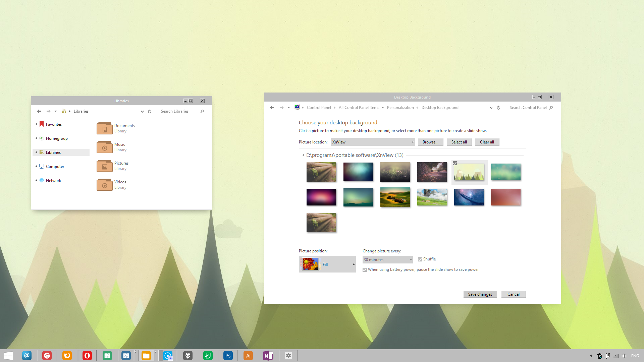Open OneNote from the taskbar

268,356
